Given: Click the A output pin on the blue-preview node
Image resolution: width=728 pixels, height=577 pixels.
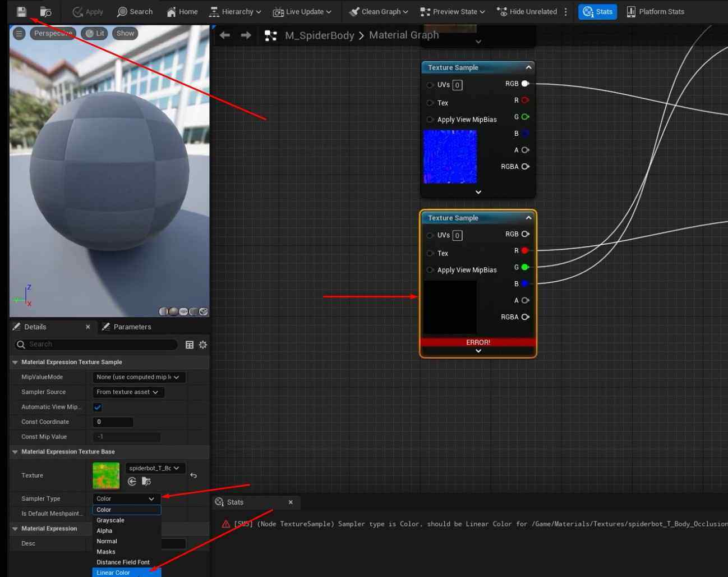Looking at the screenshot, I should [x=525, y=150].
